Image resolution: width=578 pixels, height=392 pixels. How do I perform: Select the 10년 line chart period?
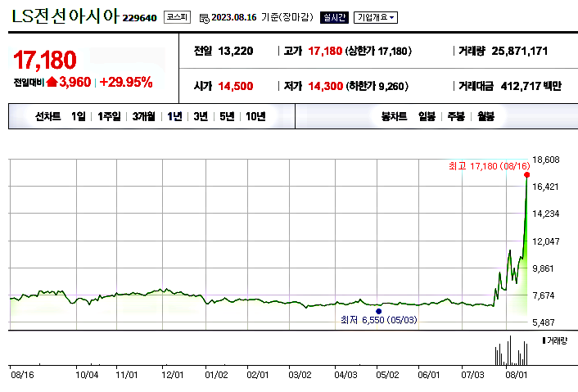coord(255,116)
